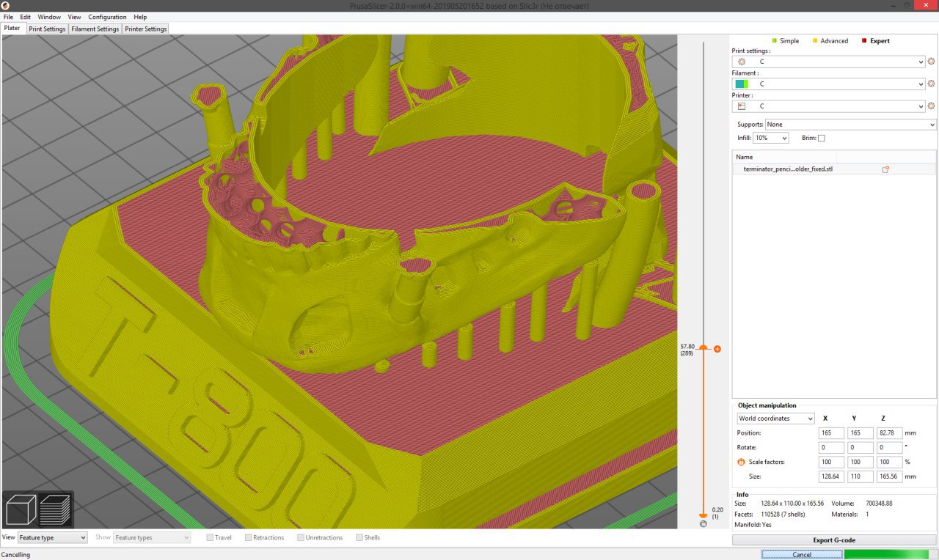Viewport: 939px width, 560px height.
Task: Open print settings preset editor cog
Action: pyautogui.click(x=932, y=62)
